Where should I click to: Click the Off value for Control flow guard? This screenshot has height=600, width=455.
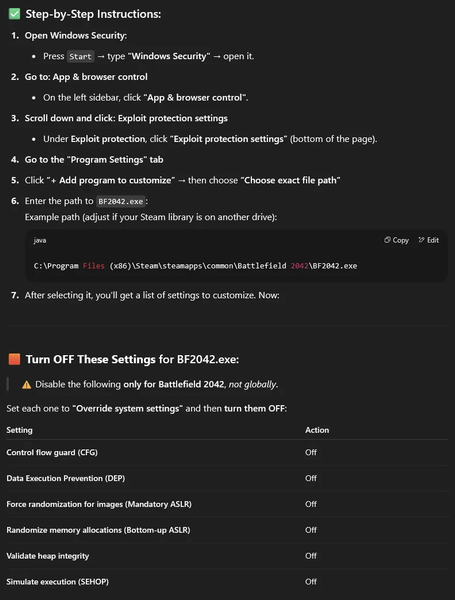pos(311,452)
